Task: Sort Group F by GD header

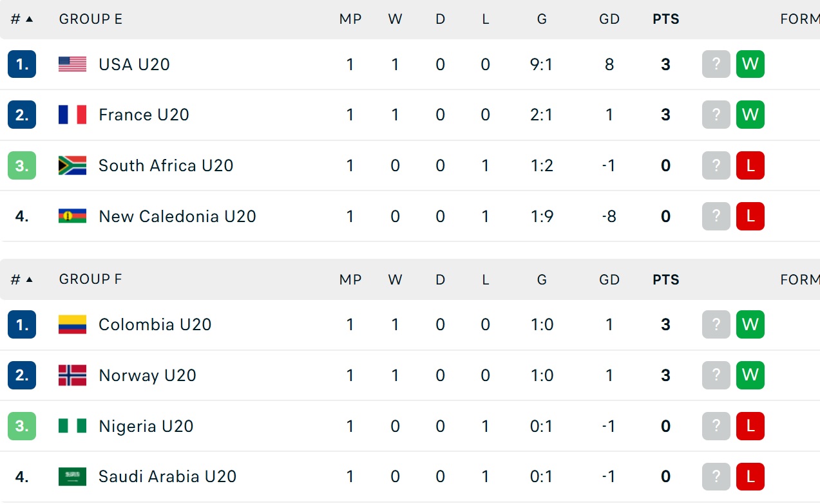Action: click(609, 279)
